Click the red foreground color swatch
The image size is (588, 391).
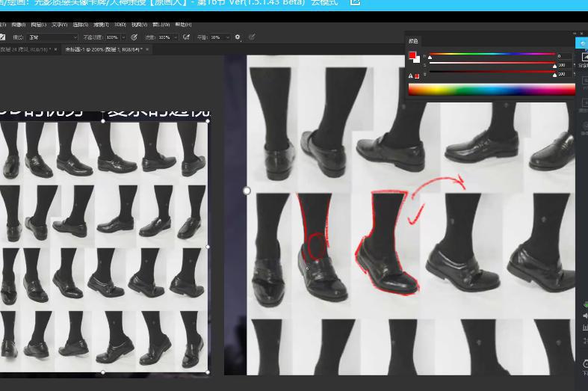pos(412,55)
